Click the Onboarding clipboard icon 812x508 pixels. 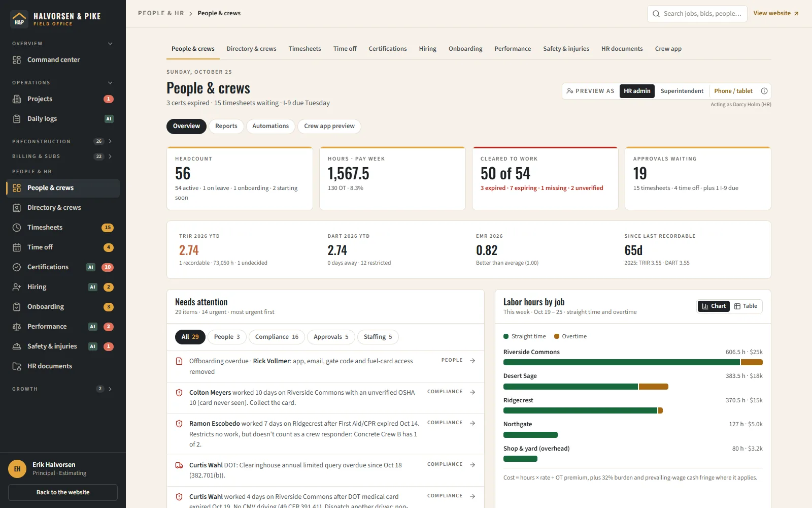17,307
